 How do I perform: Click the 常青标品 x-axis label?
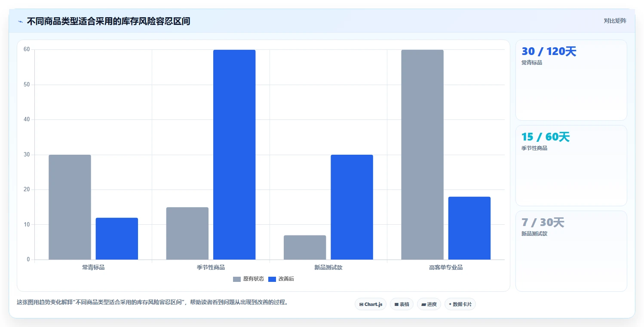(93, 267)
